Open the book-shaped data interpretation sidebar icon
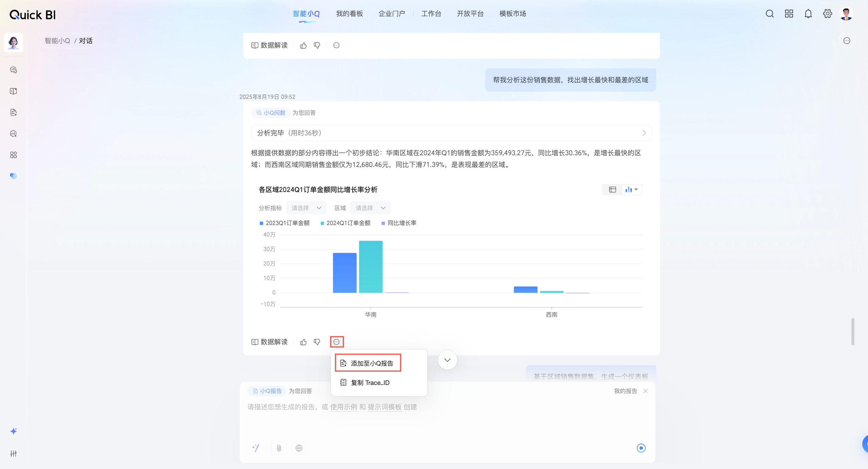This screenshot has width=868, height=469. point(14,91)
